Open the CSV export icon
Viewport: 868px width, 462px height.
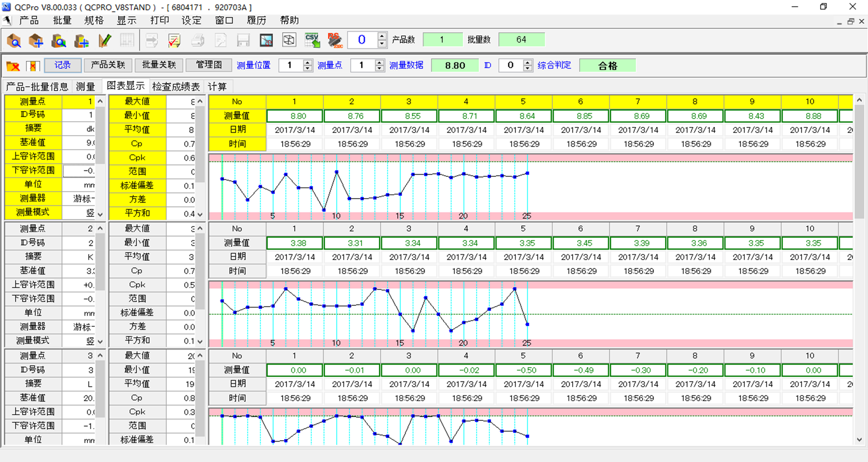coord(312,40)
